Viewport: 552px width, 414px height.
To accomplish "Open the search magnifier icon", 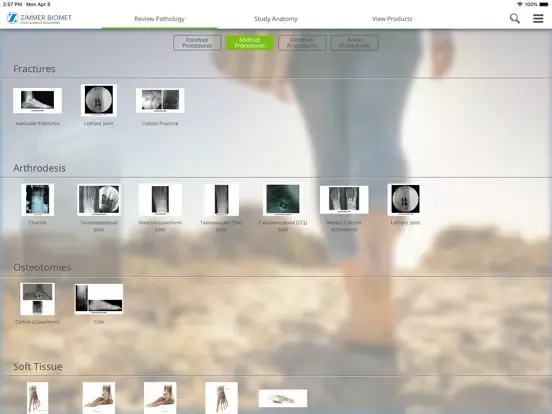I will coord(515,19).
